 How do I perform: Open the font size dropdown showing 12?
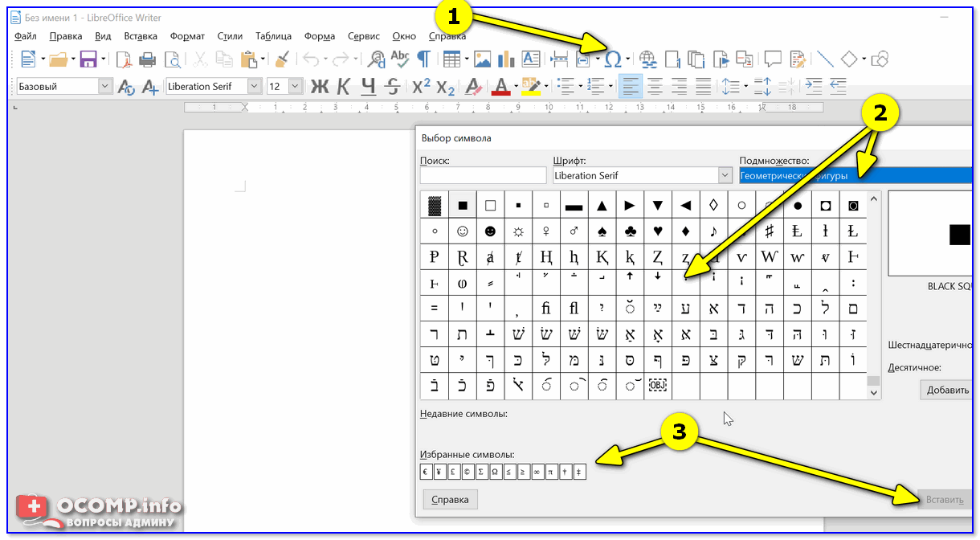click(x=295, y=86)
